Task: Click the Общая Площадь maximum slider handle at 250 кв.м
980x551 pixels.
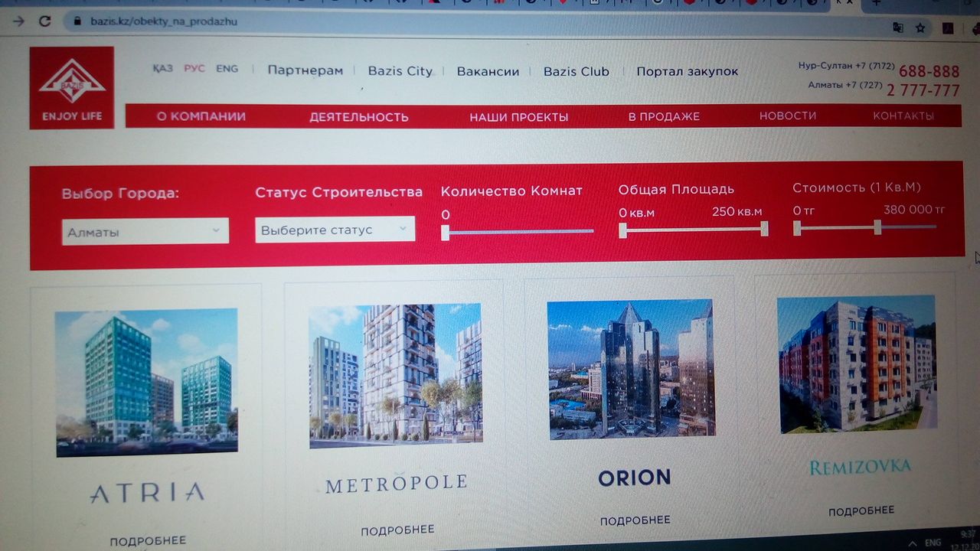Action: (764, 228)
